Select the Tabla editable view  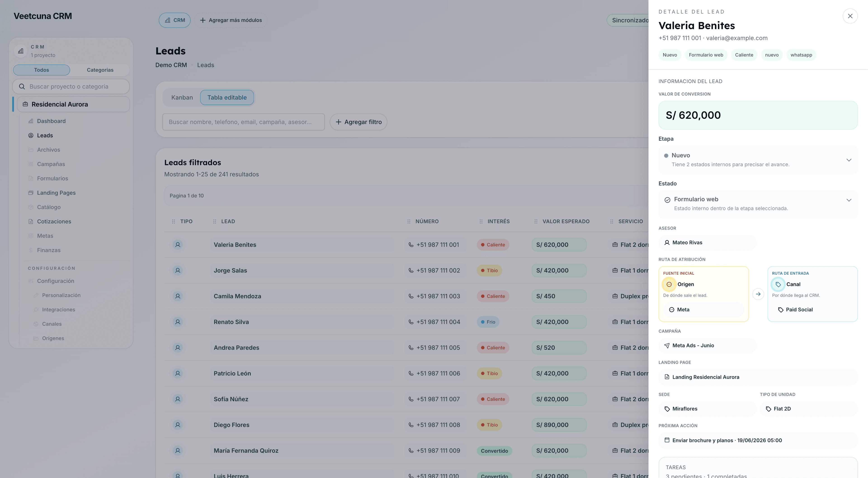[227, 97]
